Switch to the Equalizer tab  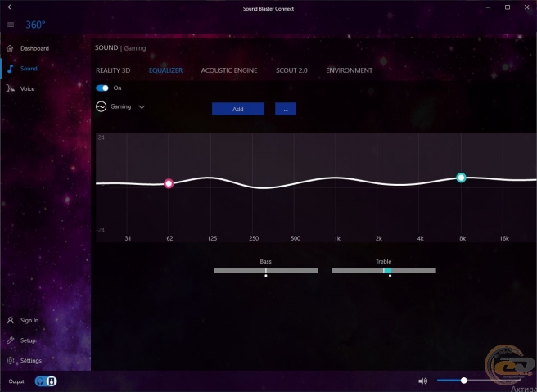click(165, 70)
